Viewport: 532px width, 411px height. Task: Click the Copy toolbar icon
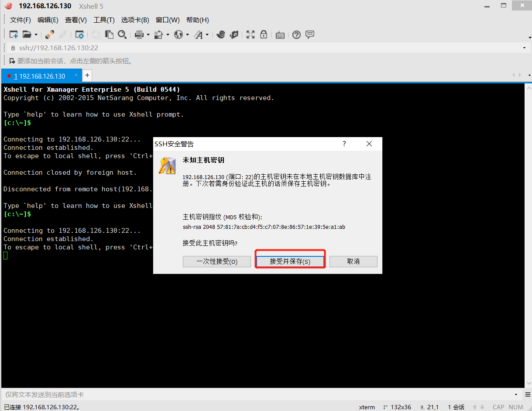(96, 35)
